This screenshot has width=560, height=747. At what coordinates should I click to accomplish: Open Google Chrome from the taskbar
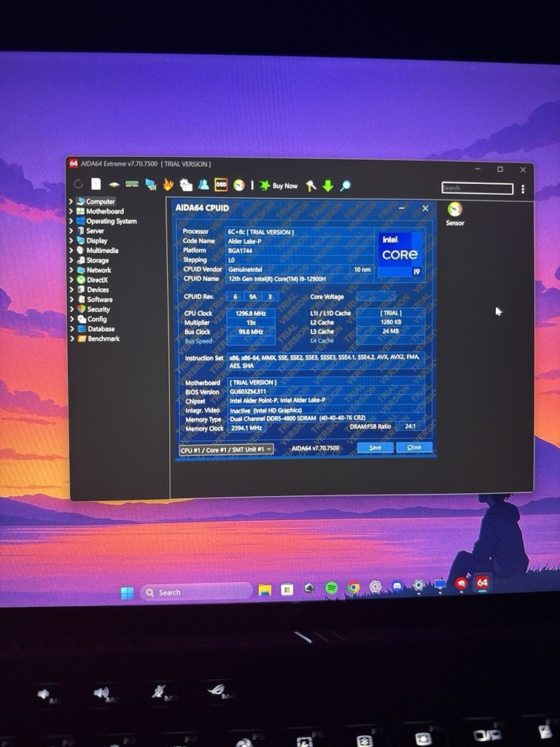(x=354, y=587)
